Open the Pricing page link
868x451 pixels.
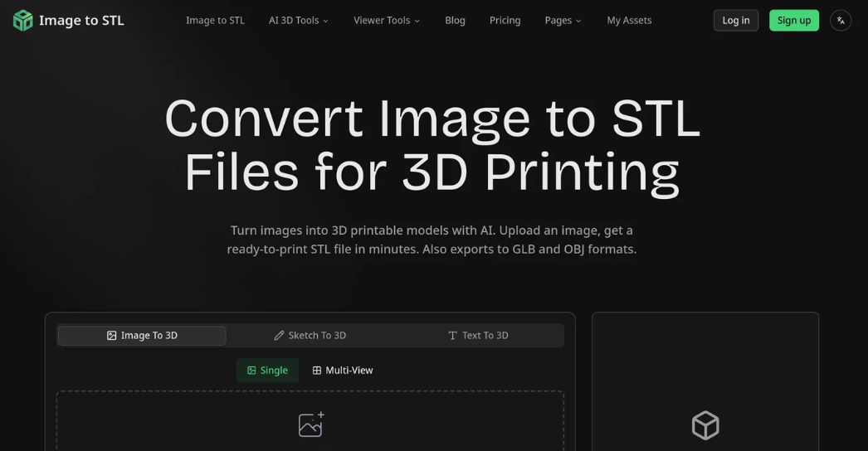[505, 21]
